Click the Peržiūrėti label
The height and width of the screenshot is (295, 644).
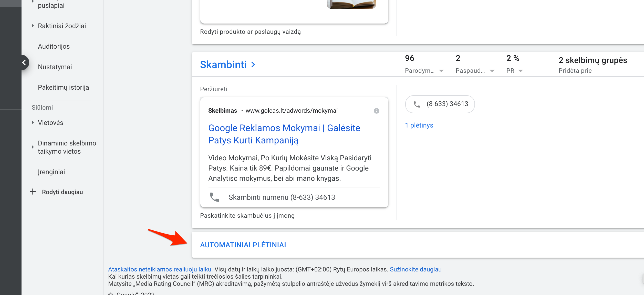(x=213, y=89)
